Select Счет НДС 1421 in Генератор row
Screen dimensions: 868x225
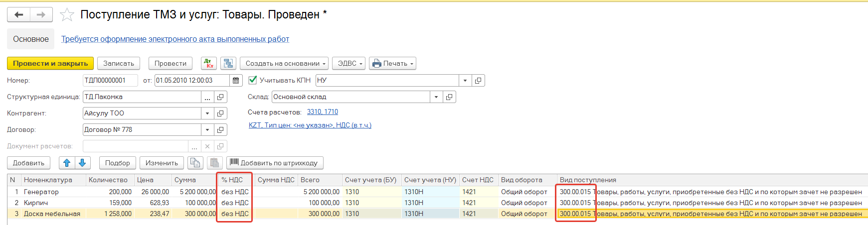coord(479,192)
